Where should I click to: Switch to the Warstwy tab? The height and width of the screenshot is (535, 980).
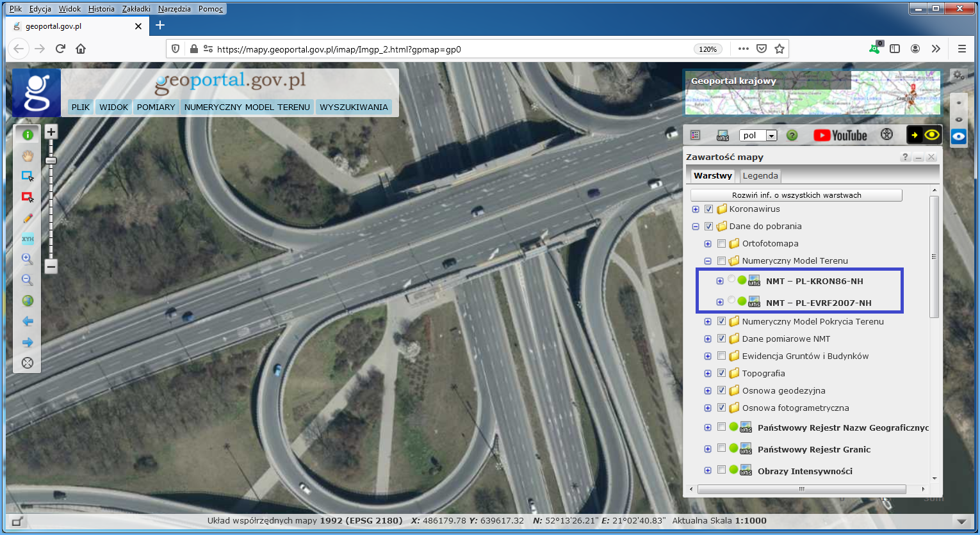(x=713, y=175)
